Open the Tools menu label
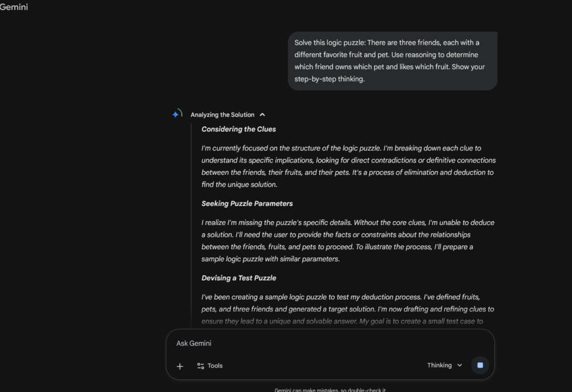572x392 pixels. tap(215, 366)
